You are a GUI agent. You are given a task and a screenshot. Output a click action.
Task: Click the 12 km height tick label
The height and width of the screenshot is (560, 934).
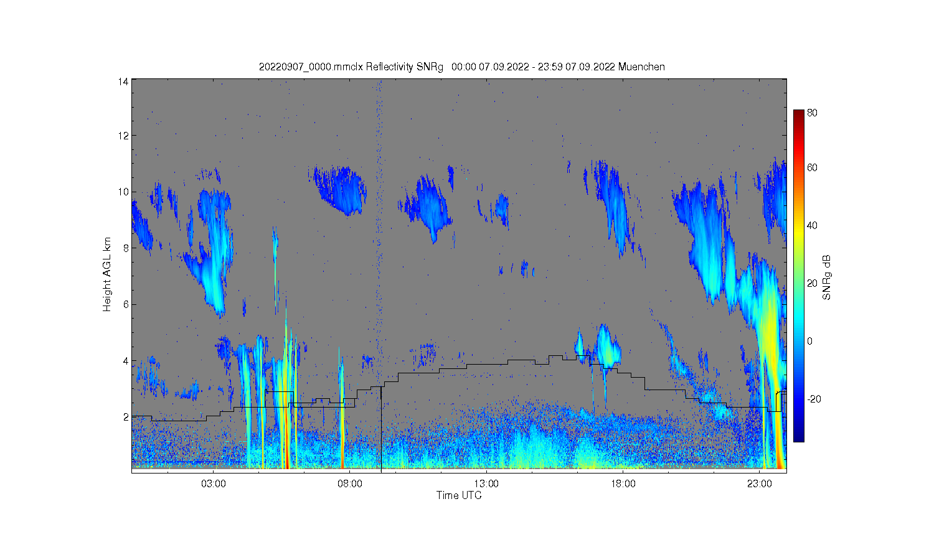tap(123, 136)
